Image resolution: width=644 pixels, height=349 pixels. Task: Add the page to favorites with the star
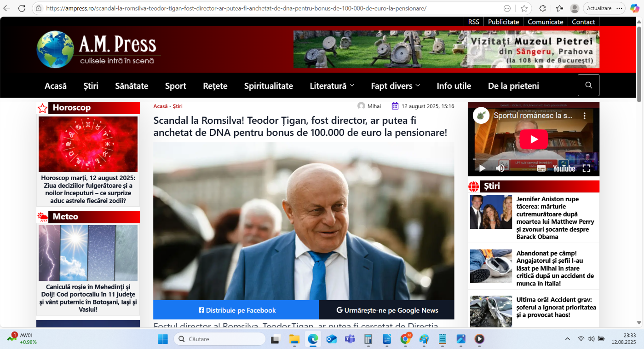tap(524, 8)
